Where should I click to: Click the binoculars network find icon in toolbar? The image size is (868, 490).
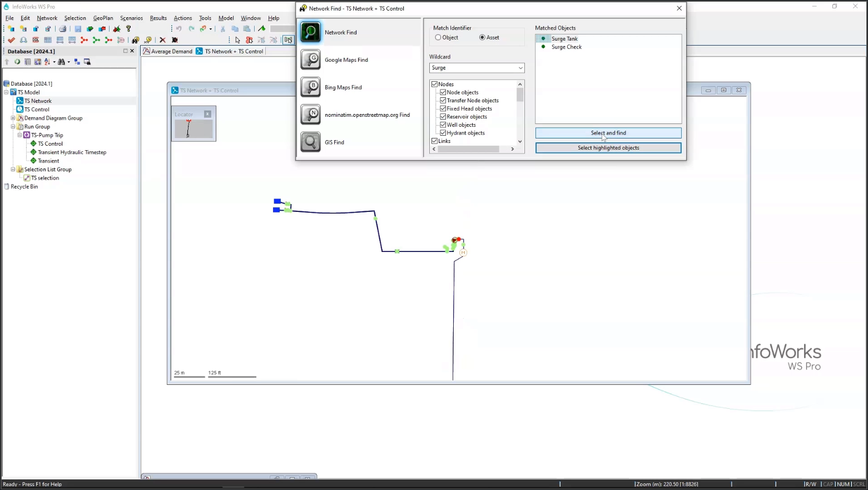point(135,40)
